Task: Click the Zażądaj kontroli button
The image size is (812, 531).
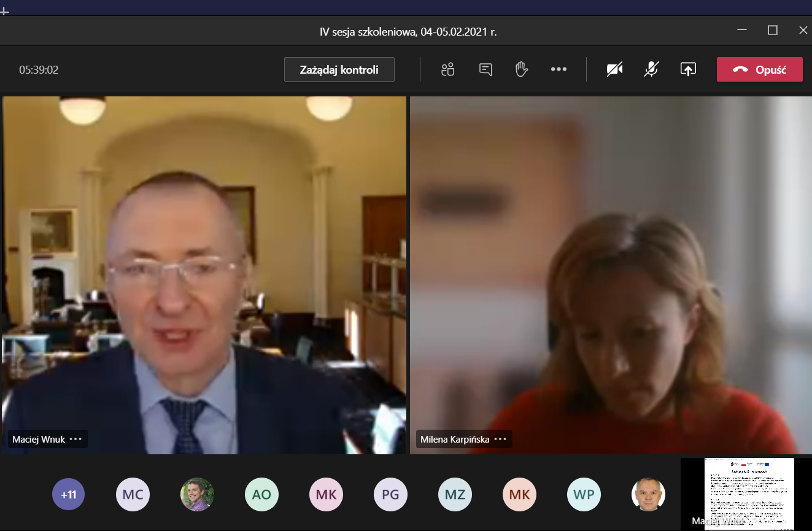Action: (339, 69)
